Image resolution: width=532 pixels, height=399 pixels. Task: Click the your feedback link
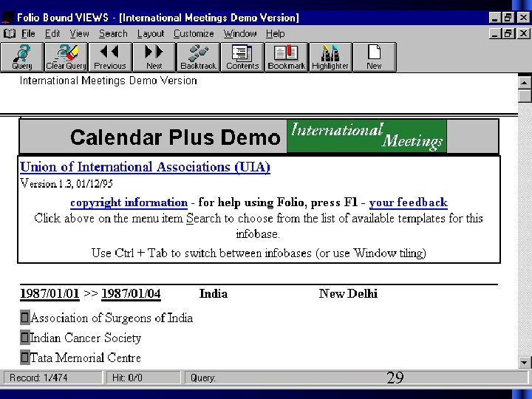pos(409,202)
